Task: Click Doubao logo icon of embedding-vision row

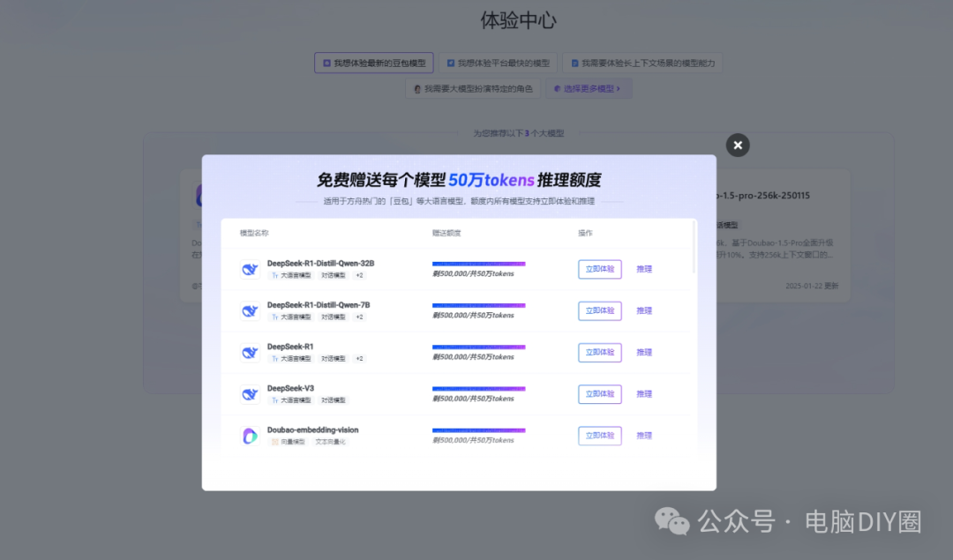Action: 250,436
